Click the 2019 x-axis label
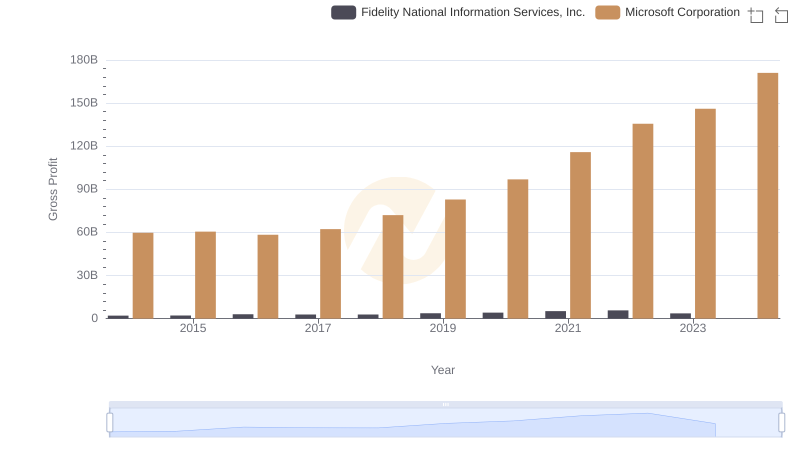This screenshot has width=800, height=461. pos(443,328)
